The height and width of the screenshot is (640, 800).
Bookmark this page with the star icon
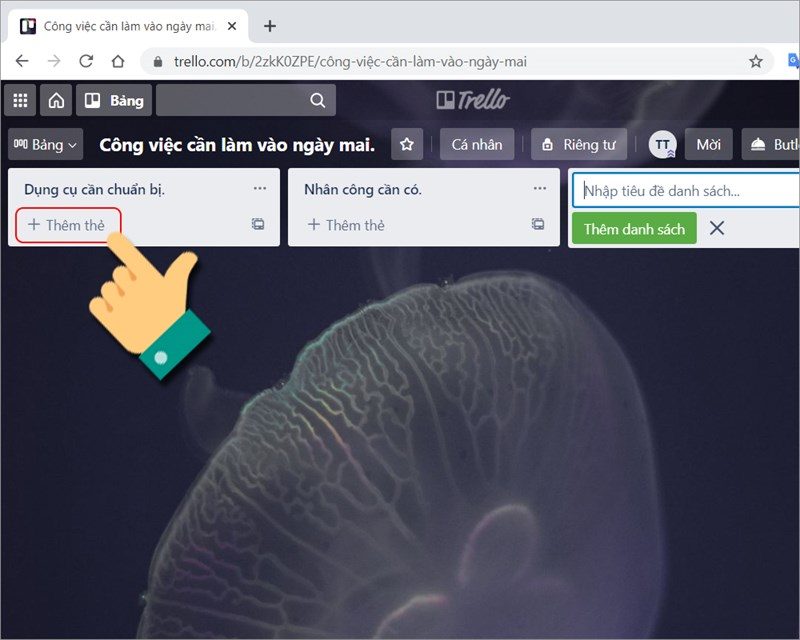click(756, 61)
